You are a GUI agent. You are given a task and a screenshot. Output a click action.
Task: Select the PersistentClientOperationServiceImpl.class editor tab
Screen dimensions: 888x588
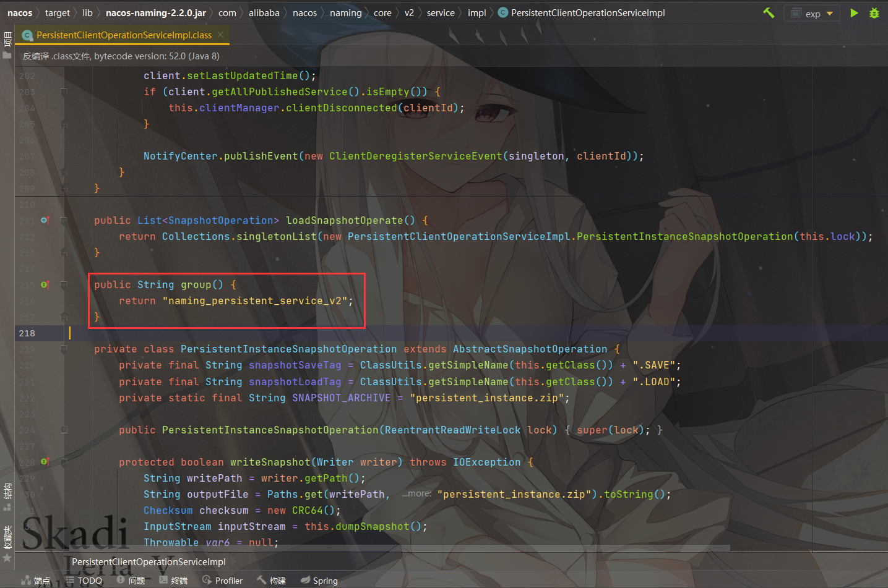pyautogui.click(x=124, y=35)
